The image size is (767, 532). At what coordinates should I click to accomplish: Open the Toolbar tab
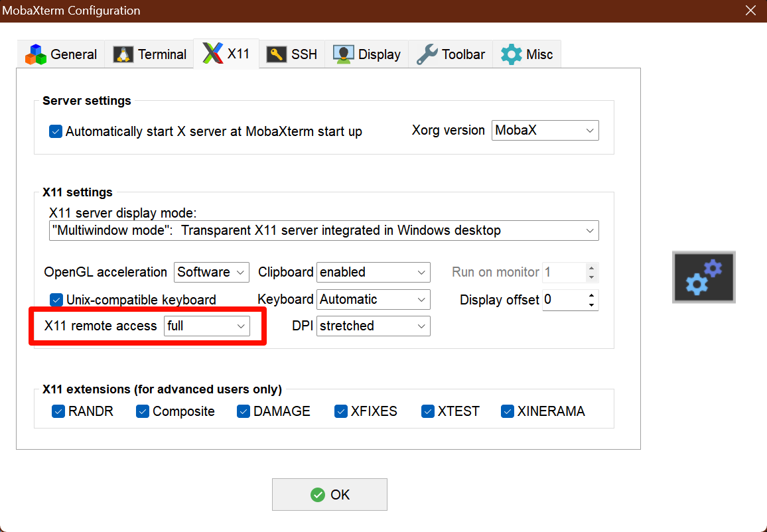451,54
